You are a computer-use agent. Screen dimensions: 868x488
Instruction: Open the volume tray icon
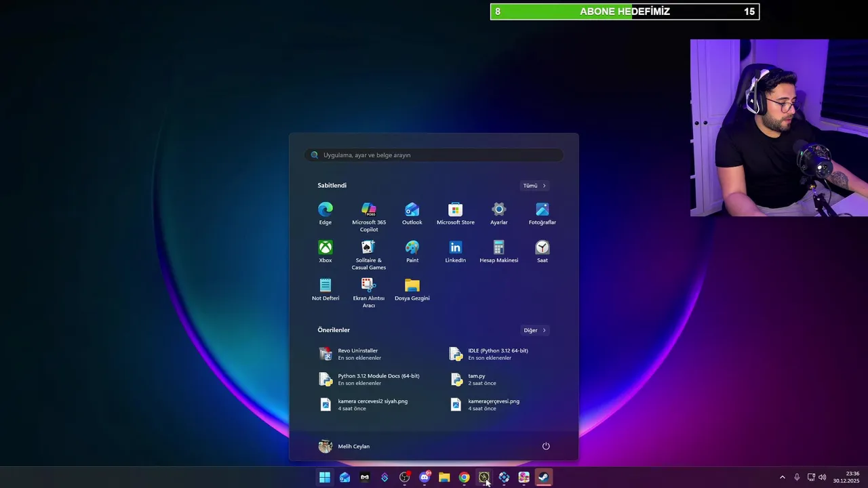coord(823,477)
